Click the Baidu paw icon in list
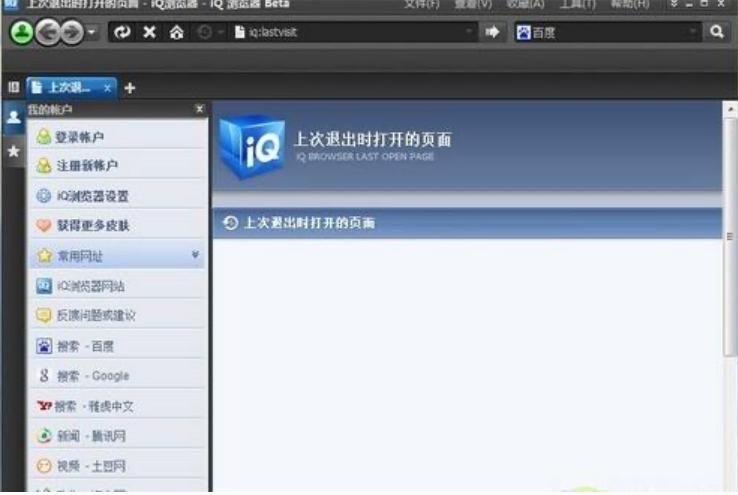Image resolution: width=738 pixels, height=495 pixels. [x=44, y=346]
